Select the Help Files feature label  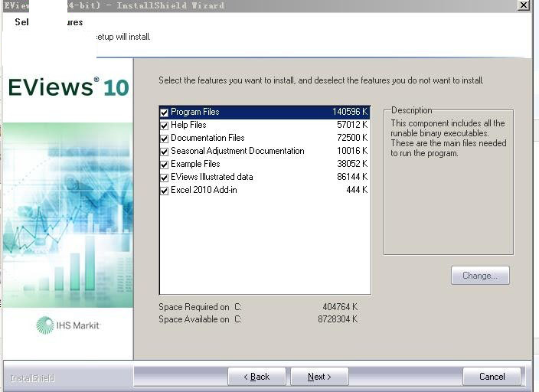[x=188, y=126]
